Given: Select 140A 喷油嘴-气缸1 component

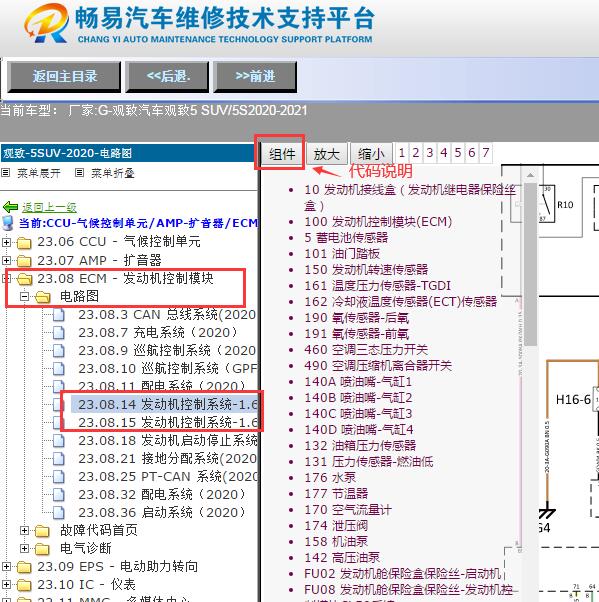Looking at the screenshot, I should click(358, 382).
